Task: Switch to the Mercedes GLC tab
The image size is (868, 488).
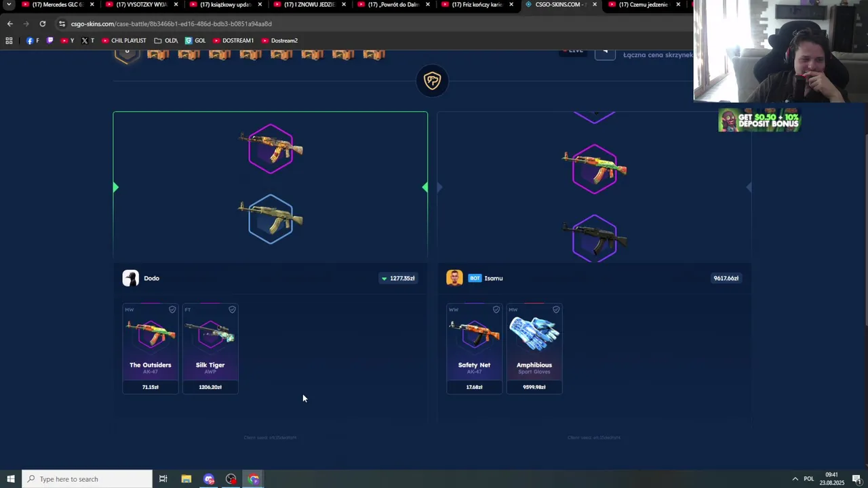Action: click(56, 5)
